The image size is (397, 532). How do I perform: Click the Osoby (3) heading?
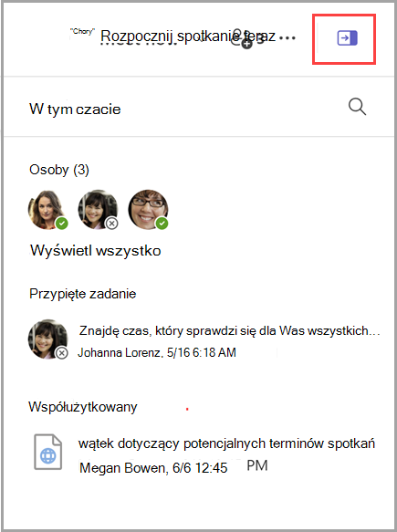pyautogui.click(x=59, y=170)
